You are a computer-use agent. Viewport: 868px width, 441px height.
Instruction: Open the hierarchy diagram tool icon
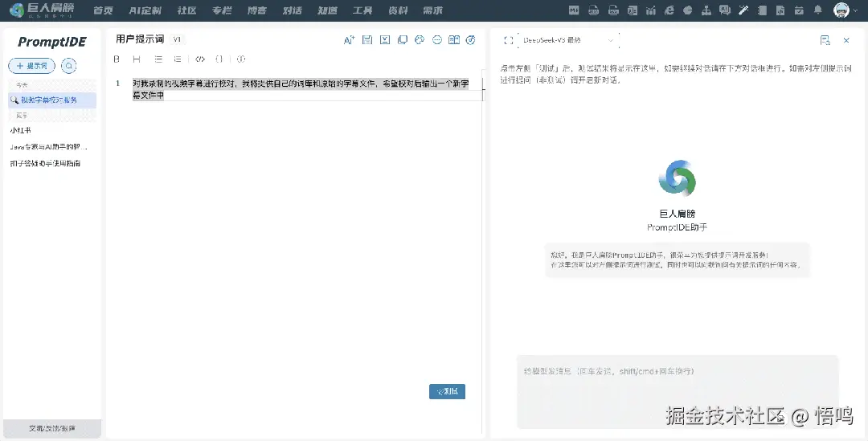[x=706, y=10]
